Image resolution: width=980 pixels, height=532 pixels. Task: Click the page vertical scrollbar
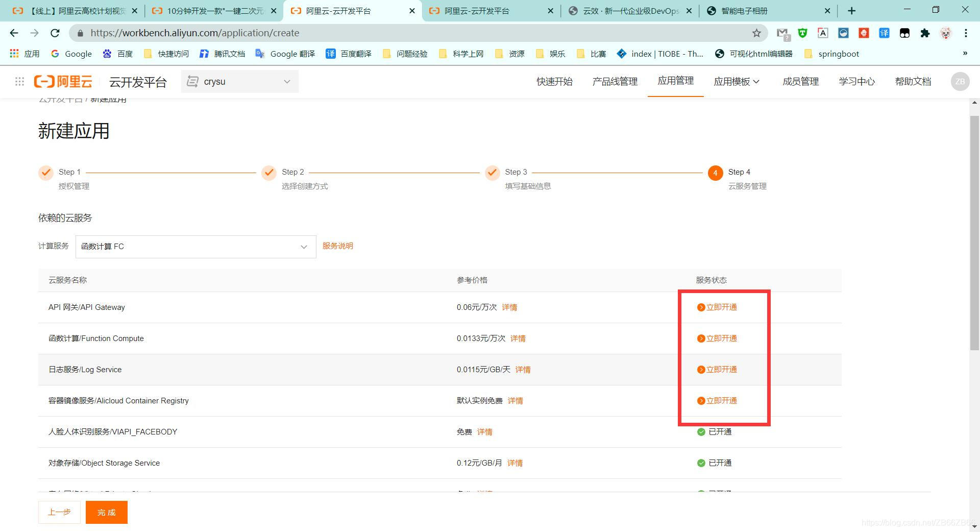pyautogui.click(x=974, y=233)
